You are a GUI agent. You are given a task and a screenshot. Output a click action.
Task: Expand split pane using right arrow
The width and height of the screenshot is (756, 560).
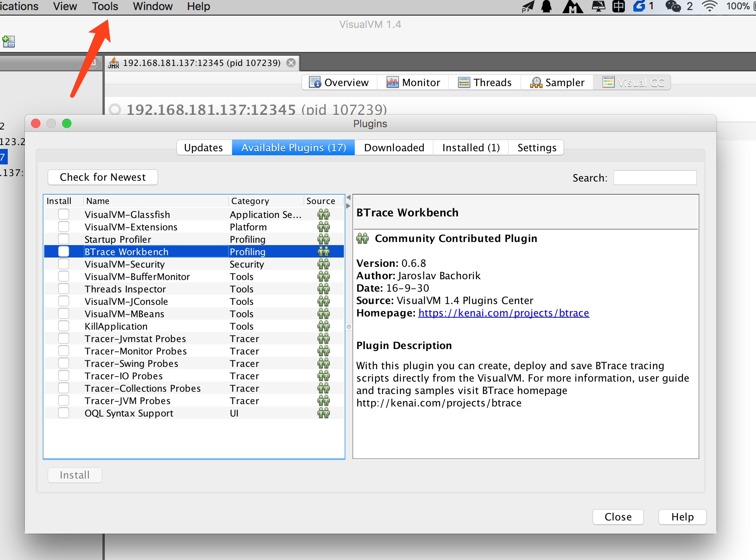[x=348, y=206]
